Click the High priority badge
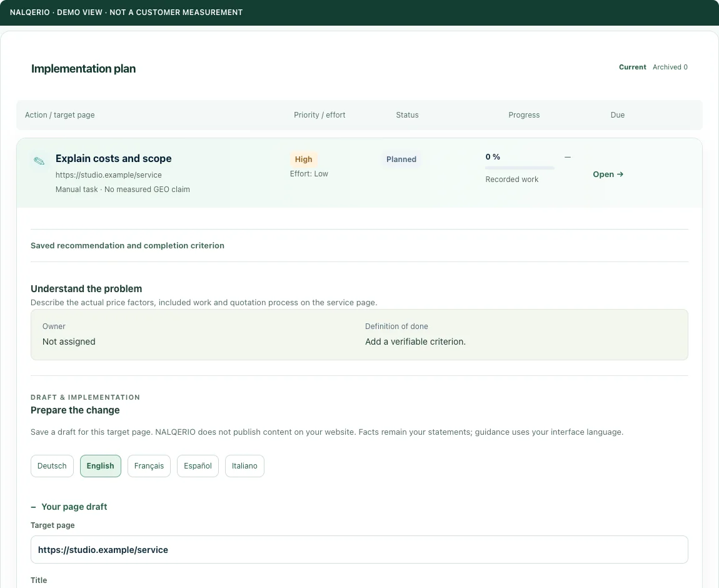Image resolution: width=719 pixels, height=588 pixels. click(x=304, y=159)
